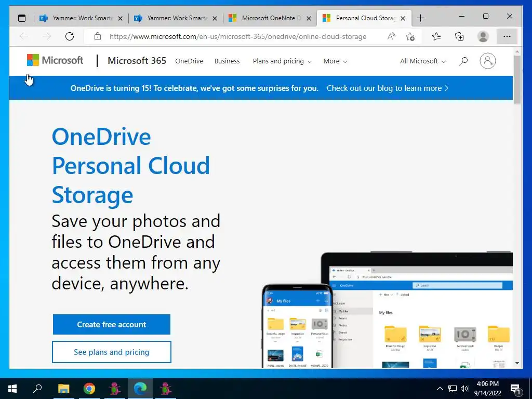Go back to previous page

(x=24, y=36)
